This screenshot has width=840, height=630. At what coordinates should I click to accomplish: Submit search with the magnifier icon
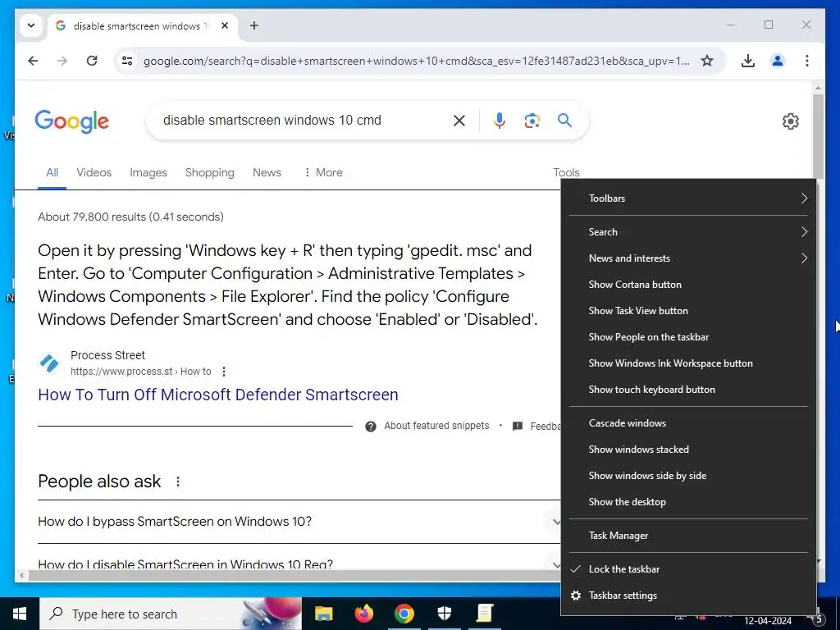(564, 120)
